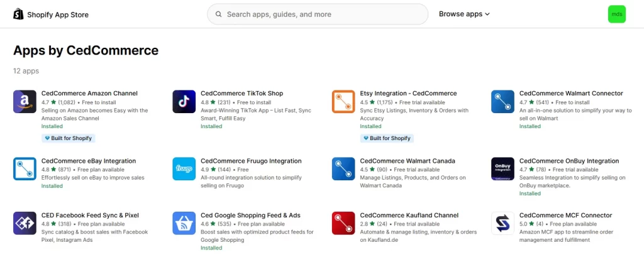Click the 4.6 (535) rating of Google Shopping

coord(216,224)
